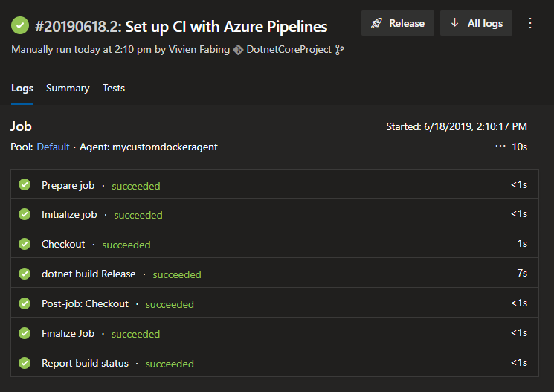Click the succeeded status of Report build status
This screenshot has width=554, height=392.
[x=170, y=364]
